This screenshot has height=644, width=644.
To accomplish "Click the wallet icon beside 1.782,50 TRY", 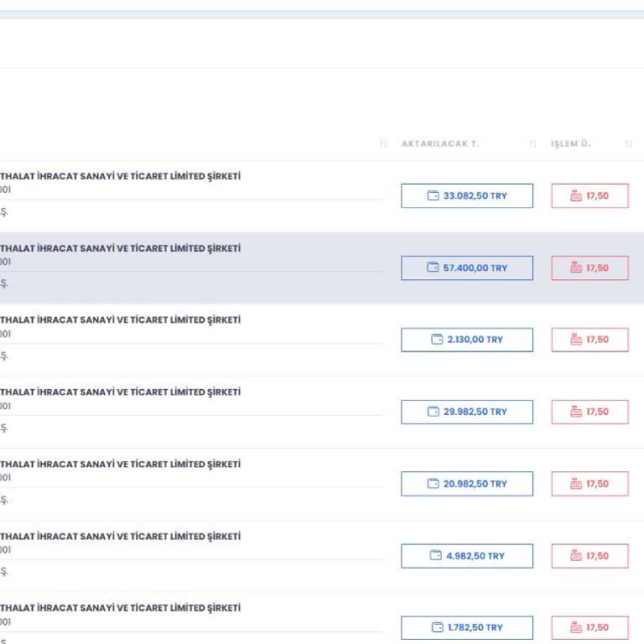I will pos(437,627).
